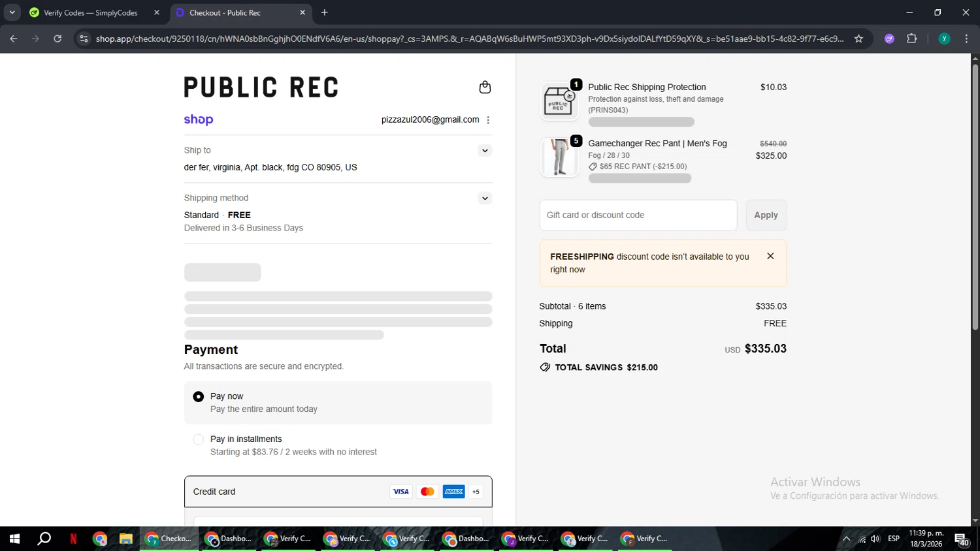This screenshot has height=551, width=980.
Task: Choose the Credit card payment method
Action: click(x=214, y=492)
